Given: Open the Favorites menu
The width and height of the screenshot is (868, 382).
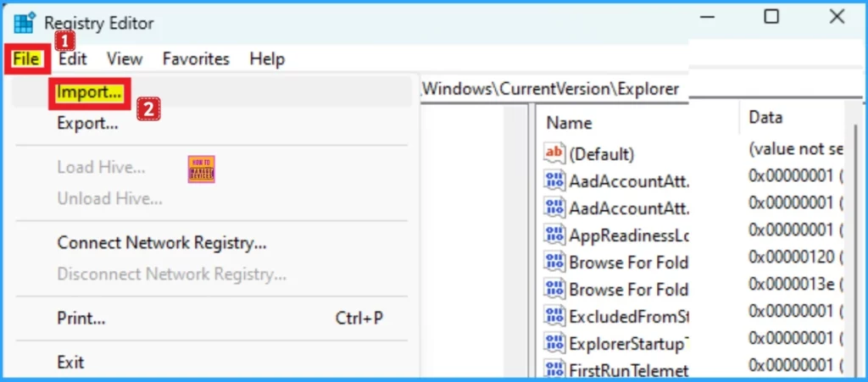Looking at the screenshot, I should [196, 59].
